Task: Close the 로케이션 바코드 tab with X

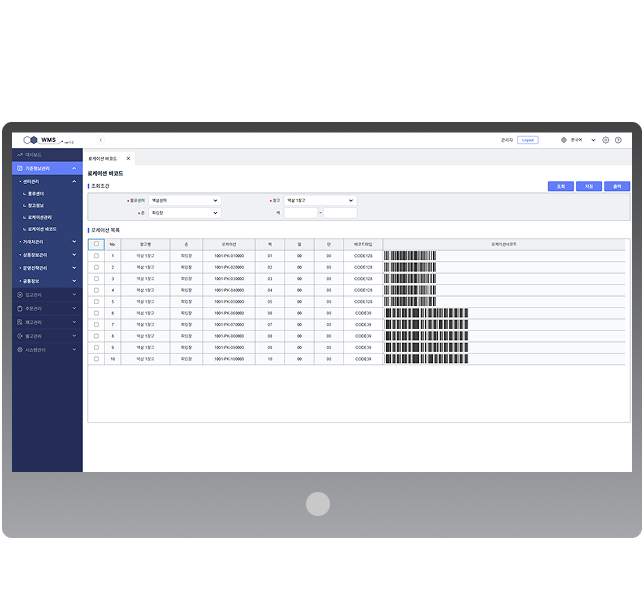Action: click(128, 159)
